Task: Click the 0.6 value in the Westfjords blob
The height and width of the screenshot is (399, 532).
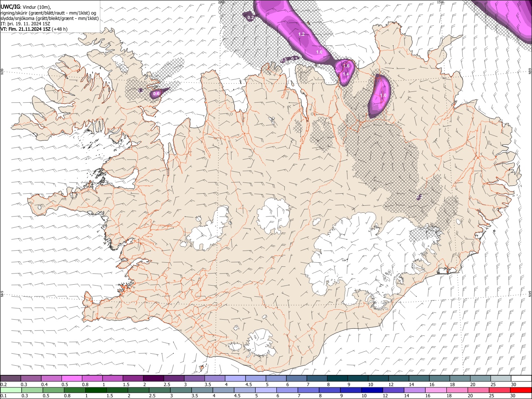Action: 156,94
